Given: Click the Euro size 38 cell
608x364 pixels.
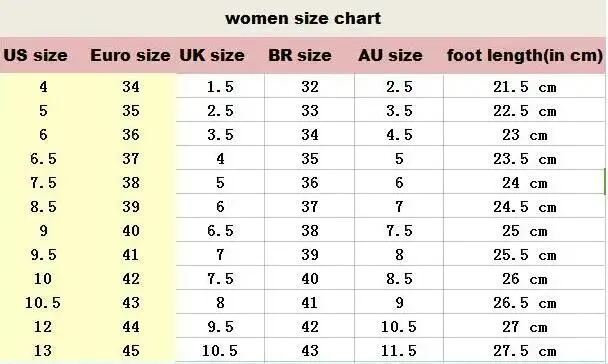Looking at the screenshot, I should point(131,183).
